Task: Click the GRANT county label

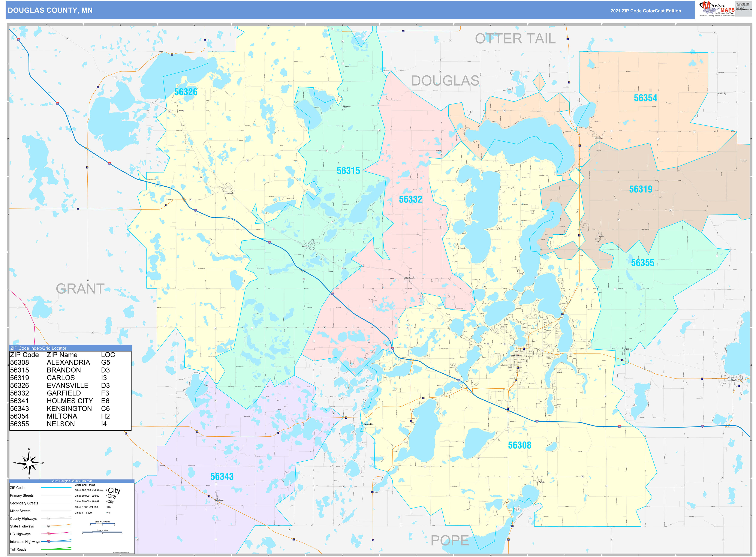Action: click(x=80, y=289)
